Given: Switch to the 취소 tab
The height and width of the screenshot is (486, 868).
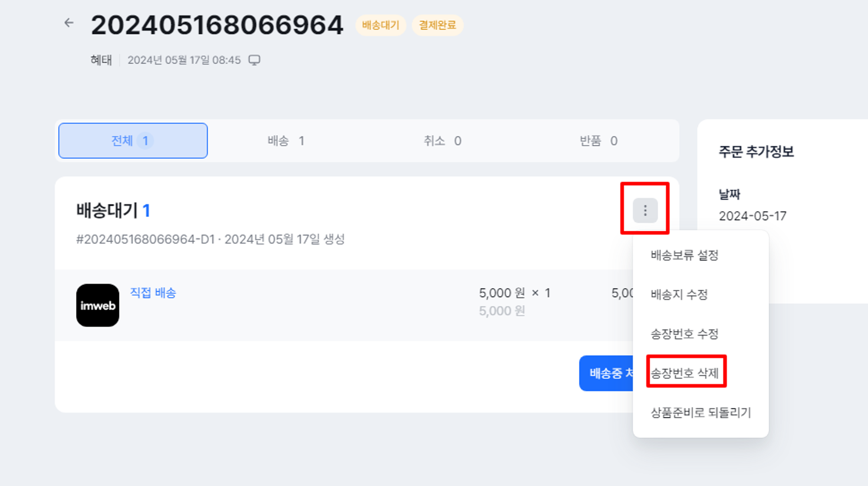Looking at the screenshot, I should (442, 141).
